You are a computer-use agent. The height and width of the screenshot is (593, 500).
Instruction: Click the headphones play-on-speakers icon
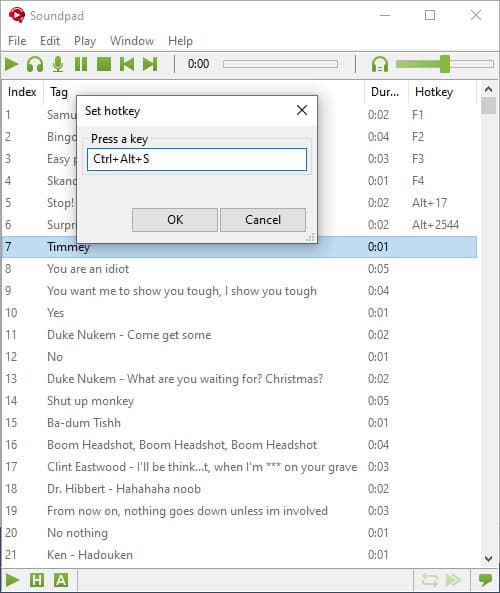pyautogui.click(x=35, y=64)
